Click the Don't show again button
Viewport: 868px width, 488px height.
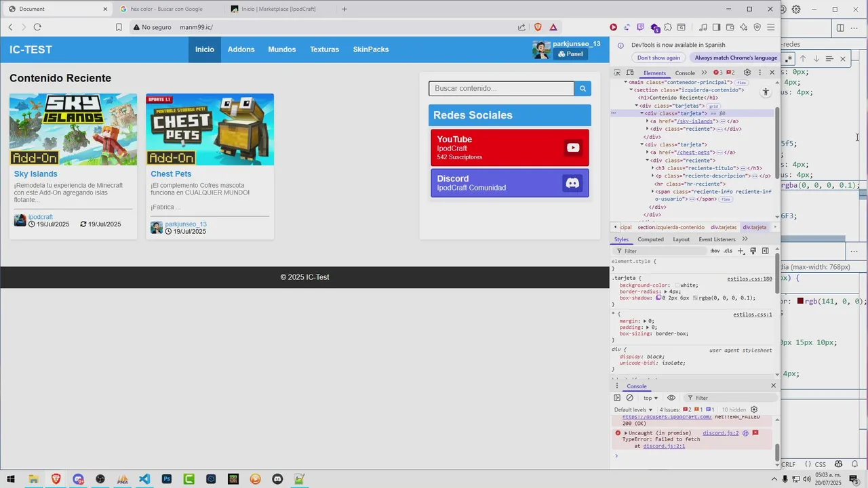pyautogui.click(x=658, y=58)
